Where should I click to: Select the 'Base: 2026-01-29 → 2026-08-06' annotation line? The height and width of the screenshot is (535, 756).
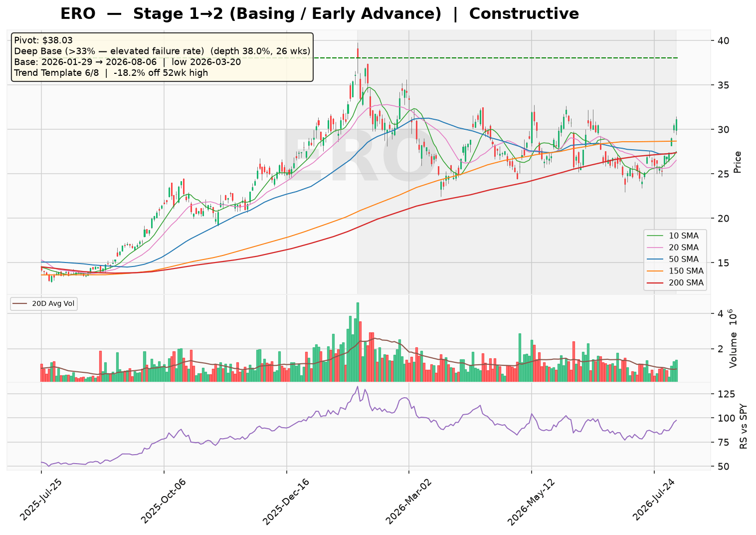tap(128, 62)
